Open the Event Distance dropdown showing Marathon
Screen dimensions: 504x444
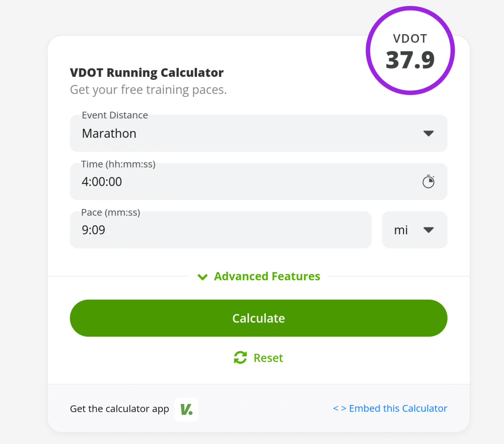[x=258, y=133]
